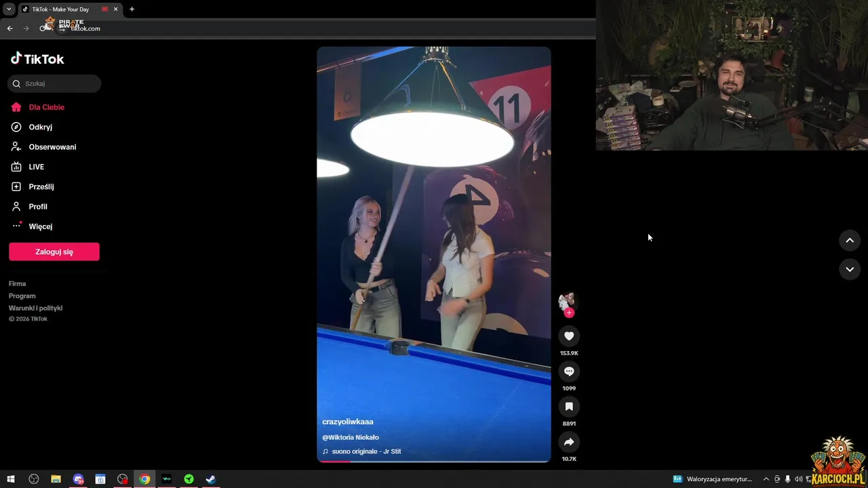868x488 pixels.
Task: Open the creator avatar thumbnail
Action: click(x=566, y=300)
